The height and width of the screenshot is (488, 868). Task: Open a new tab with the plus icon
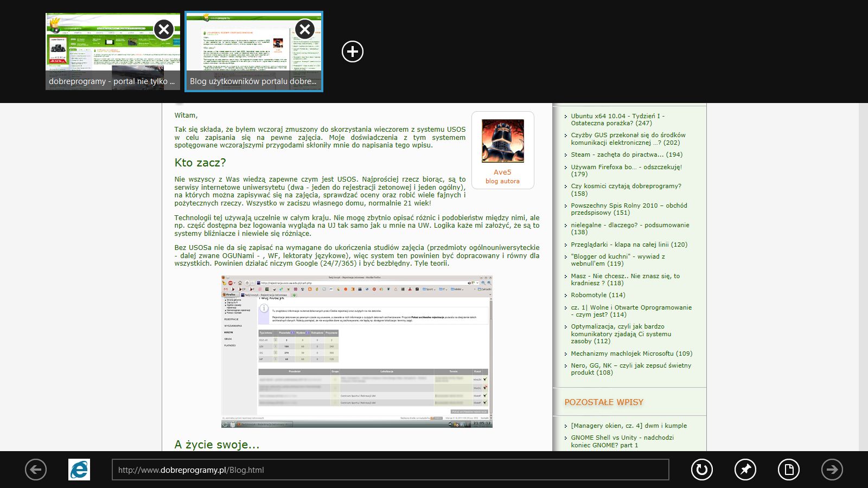coord(353,52)
